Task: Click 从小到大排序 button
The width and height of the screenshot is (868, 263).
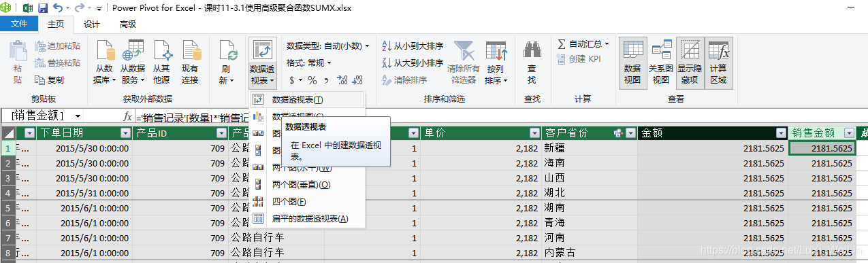Action: click(413, 46)
